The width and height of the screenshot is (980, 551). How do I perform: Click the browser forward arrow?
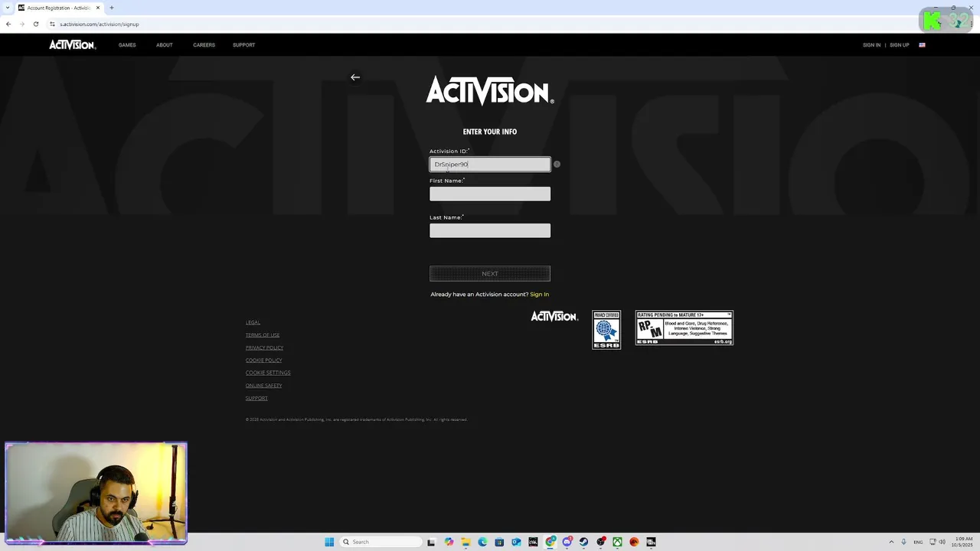point(21,24)
